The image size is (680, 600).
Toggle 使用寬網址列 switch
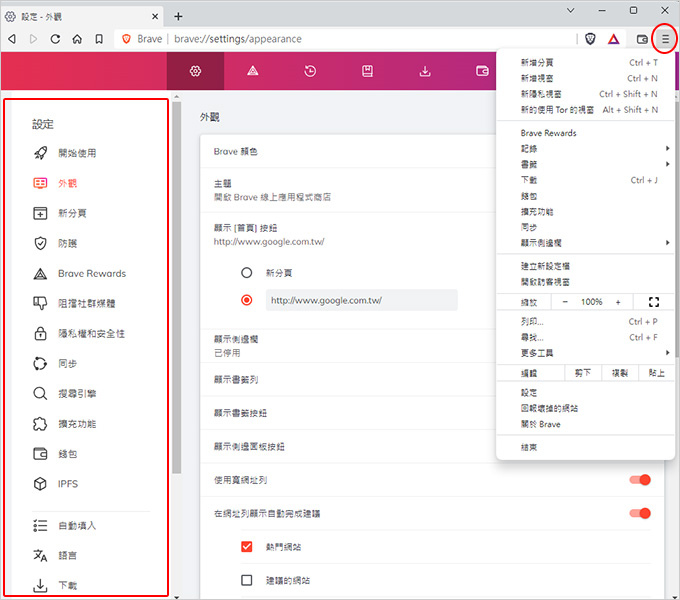click(640, 480)
